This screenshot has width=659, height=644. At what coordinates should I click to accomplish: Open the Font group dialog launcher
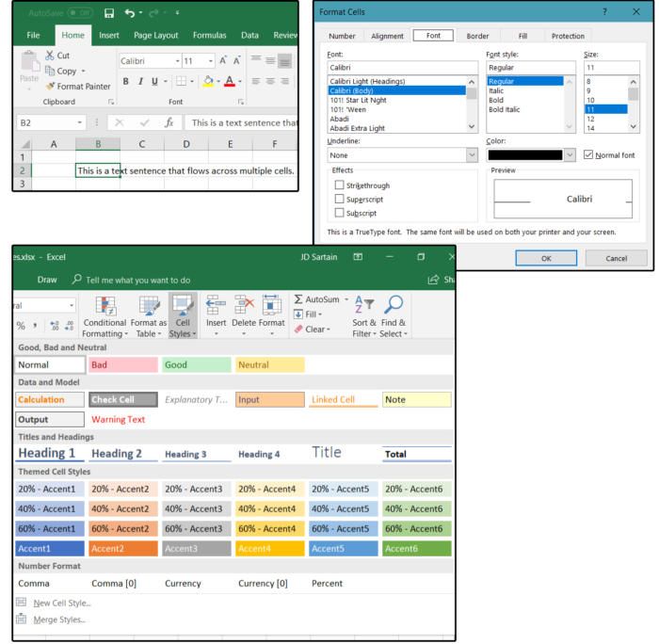[x=241, y=102]
